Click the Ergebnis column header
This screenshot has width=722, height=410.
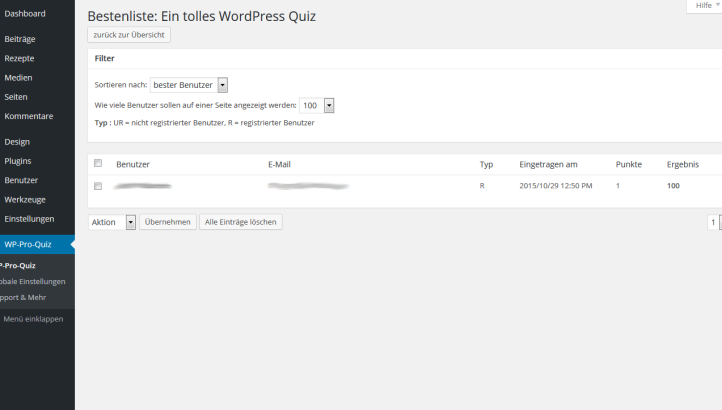(x=683, y=164)
